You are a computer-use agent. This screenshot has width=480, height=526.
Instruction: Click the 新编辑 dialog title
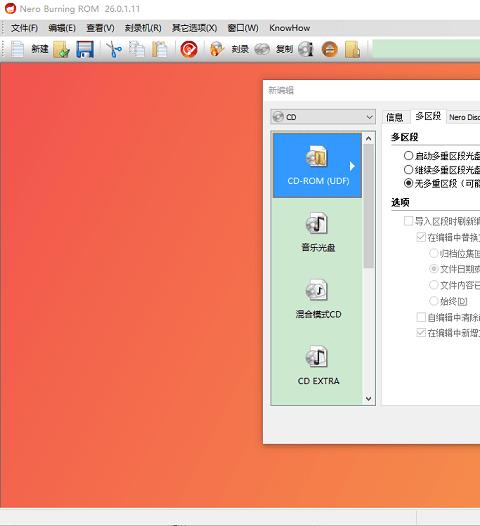pos(281,90)
